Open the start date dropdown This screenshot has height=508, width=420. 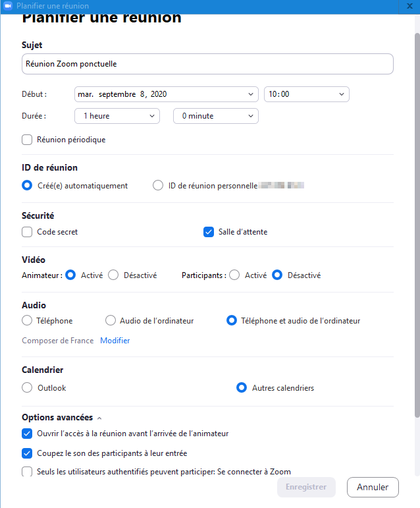[167, 94]
